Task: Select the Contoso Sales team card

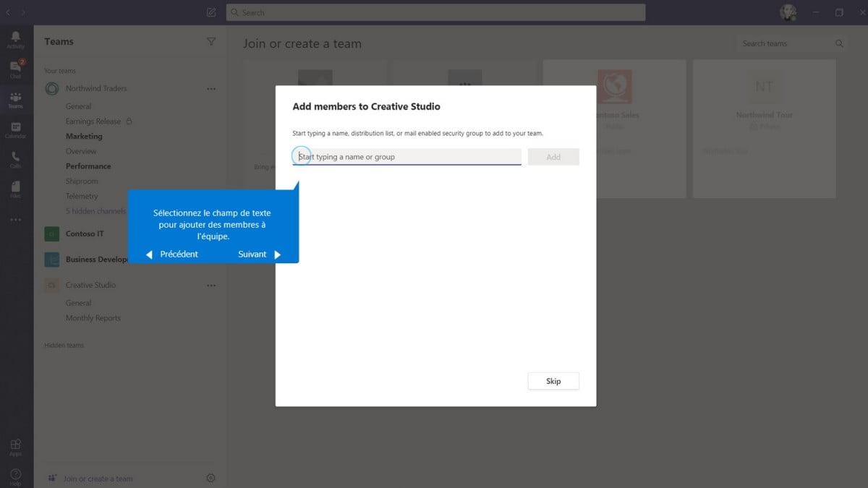Action: point(614,129)
